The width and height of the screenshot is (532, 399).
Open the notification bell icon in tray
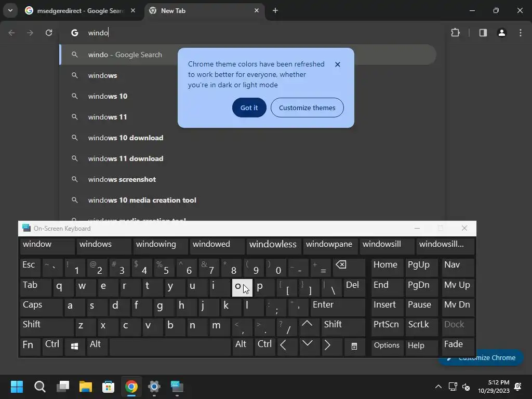[x=518, y=387]
